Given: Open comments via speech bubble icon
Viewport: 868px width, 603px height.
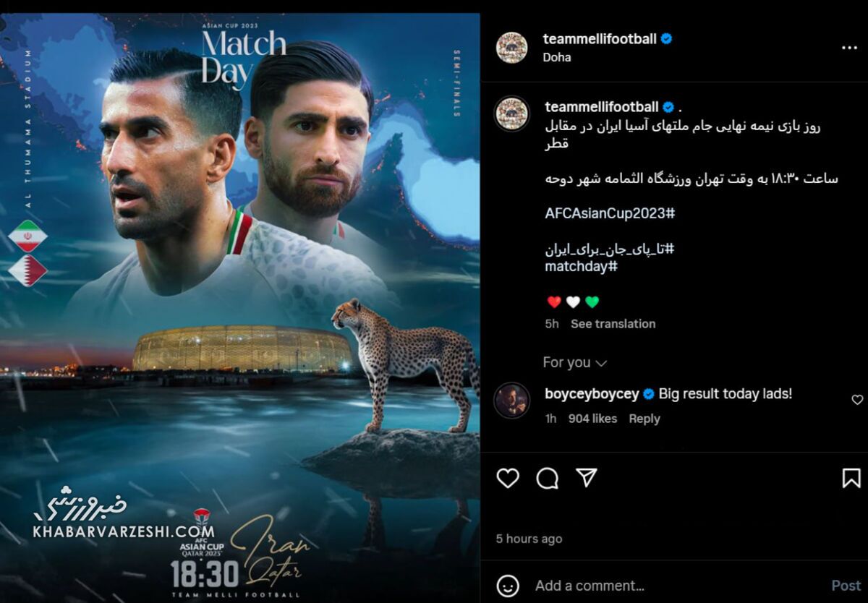Looking at the screenshot, I should tap(548, 478).
